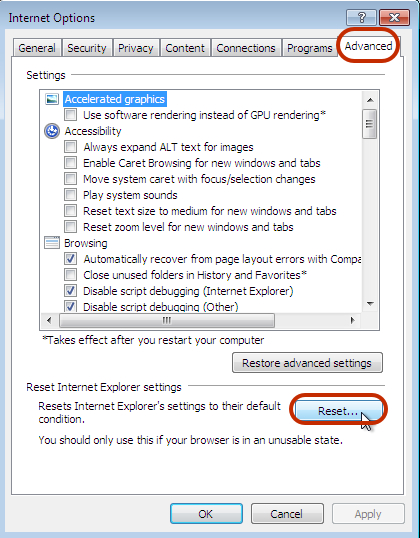Click the settings list scroll up arrow
420x538 pixels.
(x=370, y=100)
